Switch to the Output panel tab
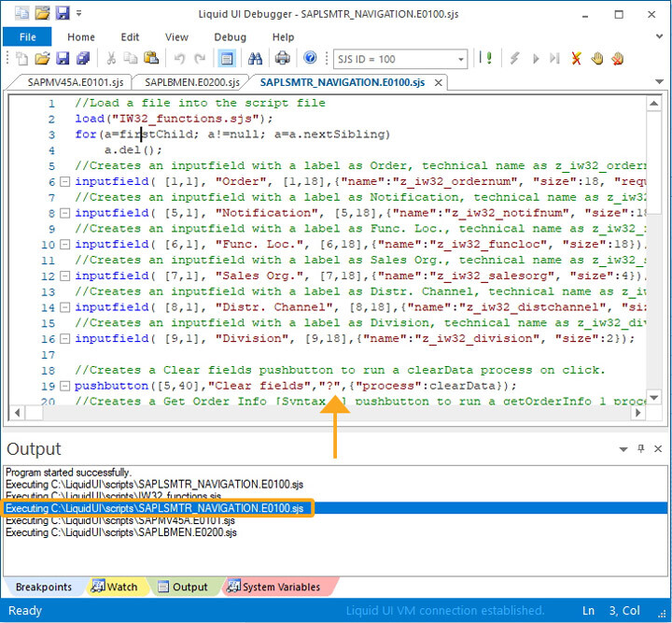 [184, 587]
